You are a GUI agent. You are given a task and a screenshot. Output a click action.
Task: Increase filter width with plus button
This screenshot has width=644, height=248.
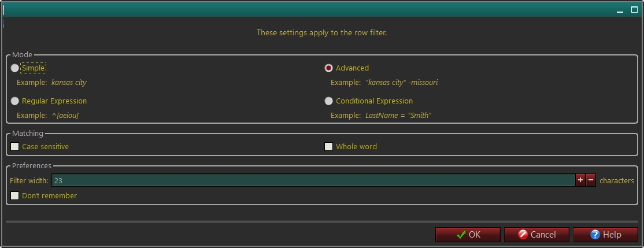coord(580,180)
